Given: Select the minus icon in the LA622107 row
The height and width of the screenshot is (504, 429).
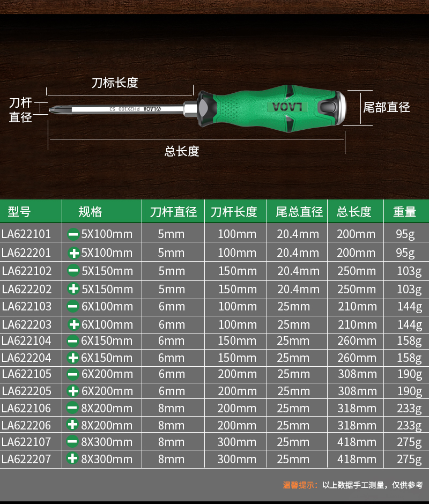Looking at the screenshot, I should point(72,442).
